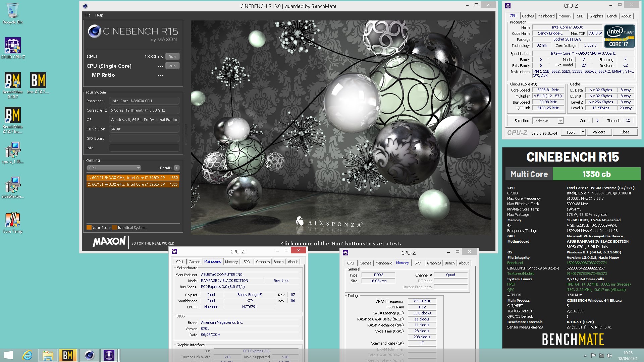Click the Intel Core i7 logo in CPU-Z
644x362 pixels.
coord(620,36)
